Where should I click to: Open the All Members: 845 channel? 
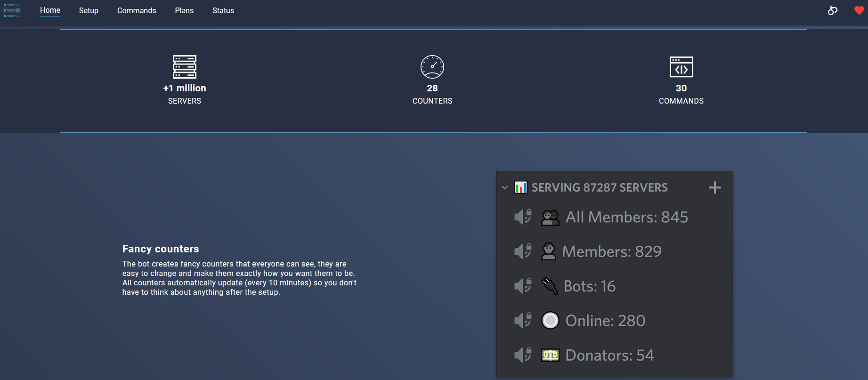(x=627, y=217)
